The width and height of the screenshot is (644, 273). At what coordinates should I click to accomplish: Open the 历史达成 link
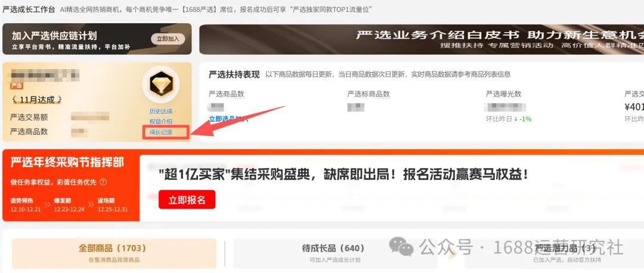point(160,111)
